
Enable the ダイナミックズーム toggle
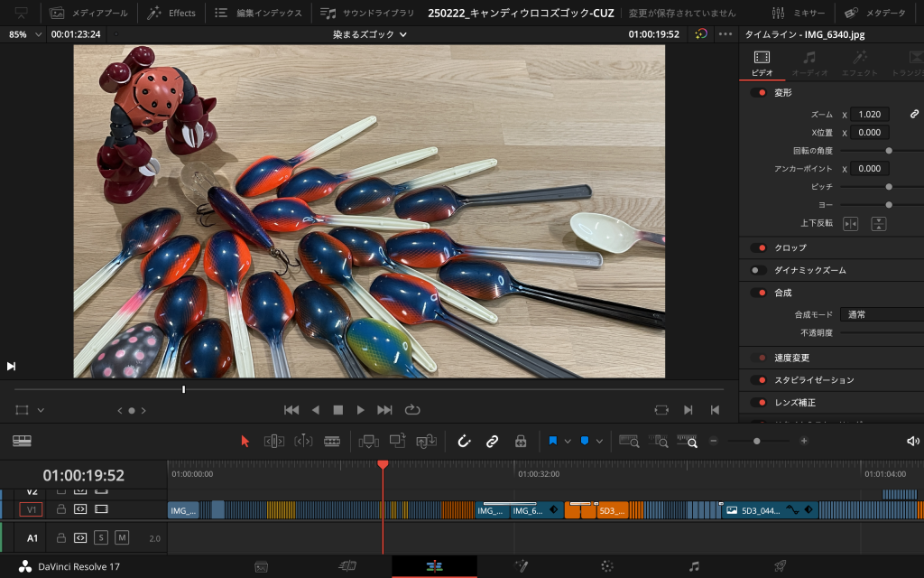758,270
